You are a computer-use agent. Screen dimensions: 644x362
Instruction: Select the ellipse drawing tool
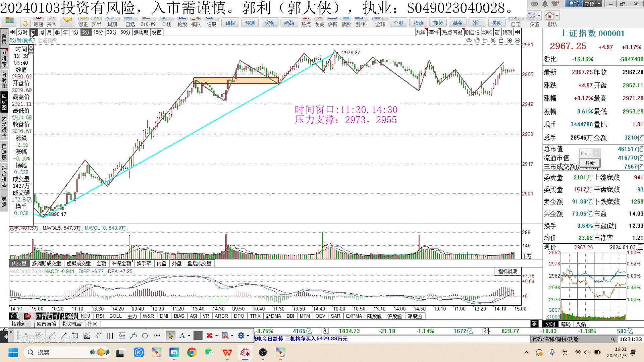pos(145,335)
